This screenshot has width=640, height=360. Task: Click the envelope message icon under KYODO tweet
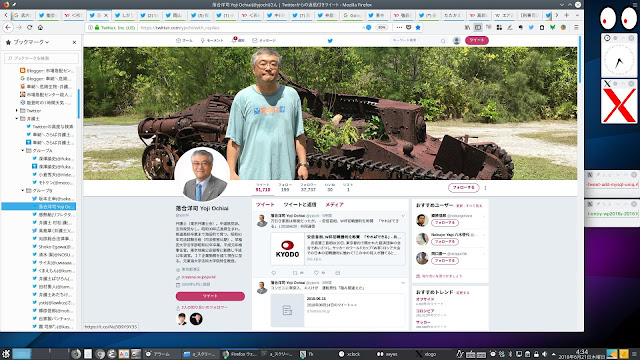[338, 273]
